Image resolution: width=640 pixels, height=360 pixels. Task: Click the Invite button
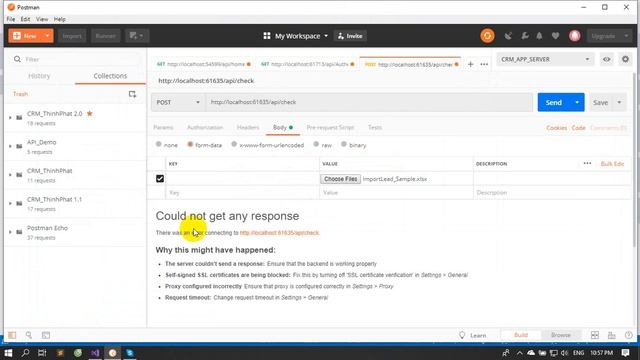[350, 36]
